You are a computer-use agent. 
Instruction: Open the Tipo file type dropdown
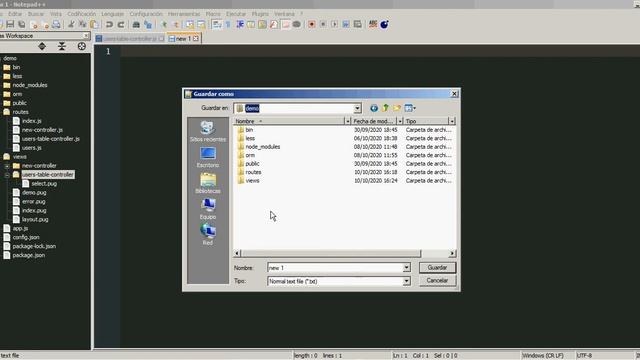[407, 281]
